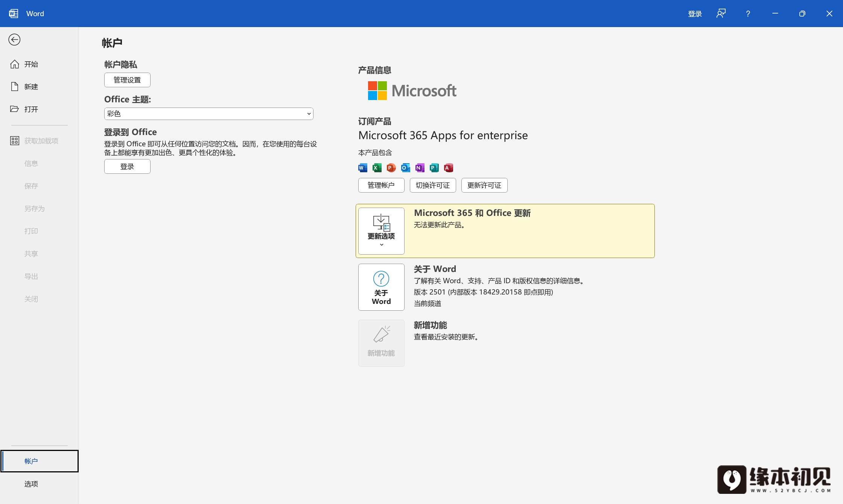Viewport: 843px width, 504px height.
Task: Expand the 更新选项 dropdown button
Action: (381, 231)
